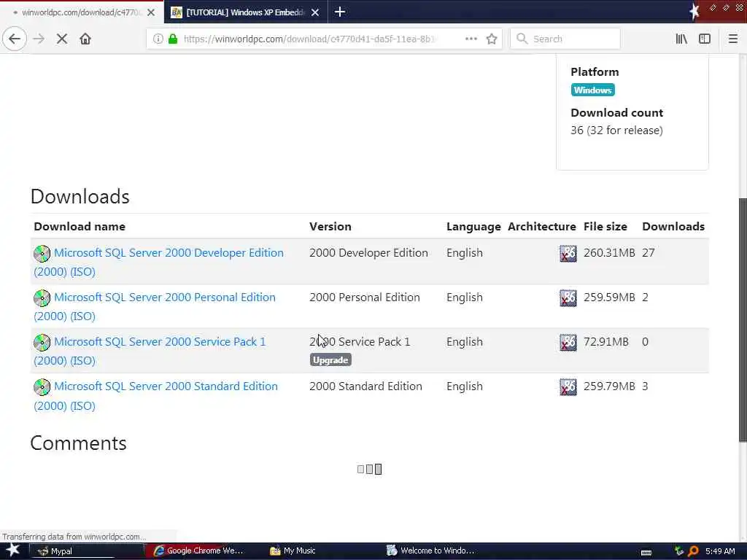Open My Music taskbar window
This screenshot has height=560, width=747.
point(293,551)
